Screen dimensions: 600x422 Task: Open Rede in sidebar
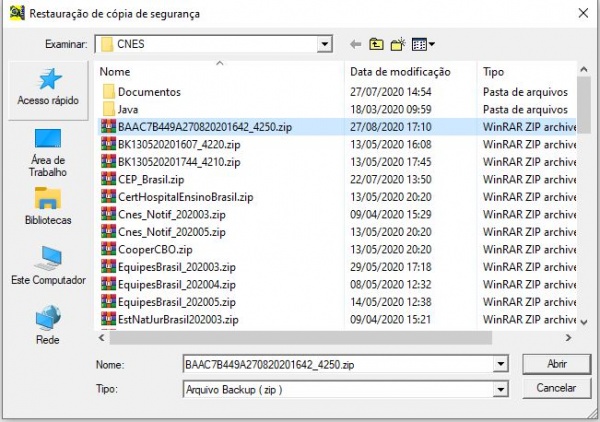(x=48, y=325)
